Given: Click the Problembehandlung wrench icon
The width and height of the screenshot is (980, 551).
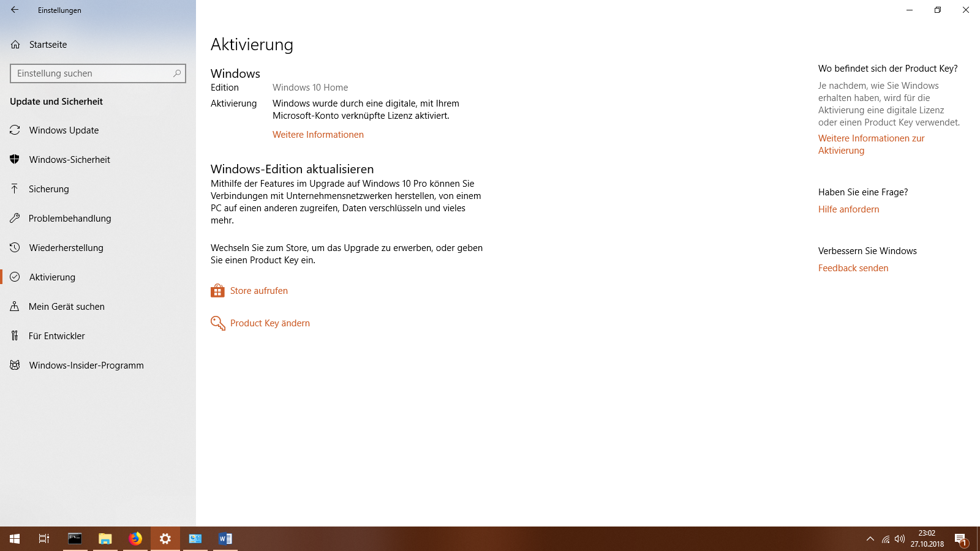Looking at the screenshot, I should pyautogui.click(x=15, y=219).
